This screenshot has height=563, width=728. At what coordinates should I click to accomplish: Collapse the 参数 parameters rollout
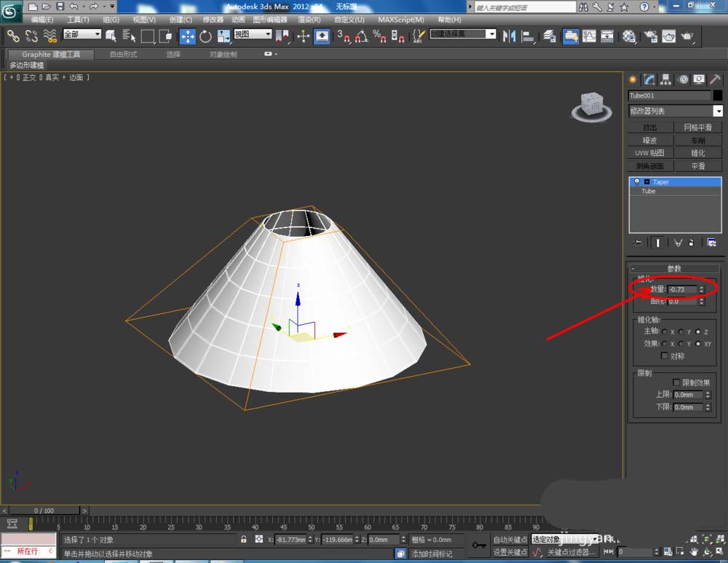[674, 268]
